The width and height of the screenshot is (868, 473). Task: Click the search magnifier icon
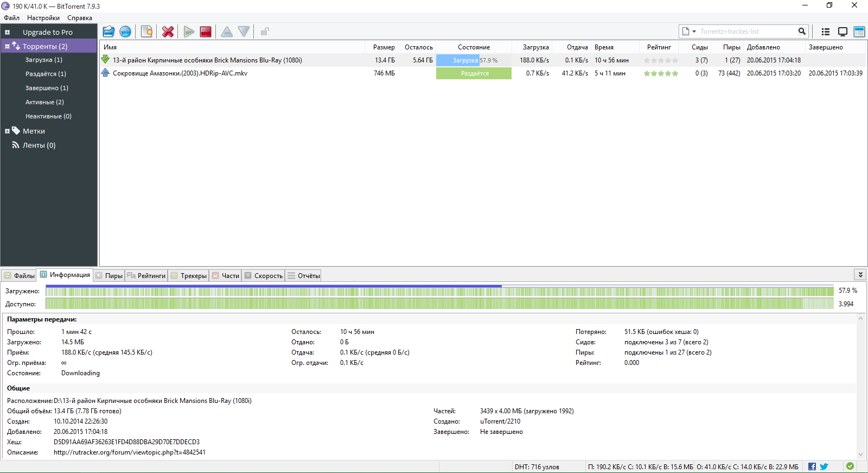pyautogui.click(x=802, y=31)
